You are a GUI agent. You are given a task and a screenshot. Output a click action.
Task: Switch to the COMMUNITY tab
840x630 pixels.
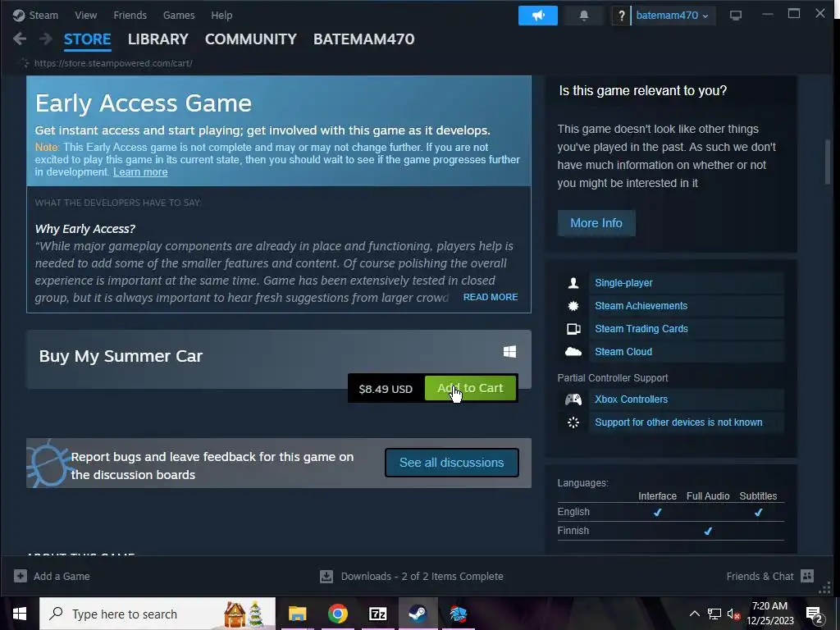tap(251, 39)
